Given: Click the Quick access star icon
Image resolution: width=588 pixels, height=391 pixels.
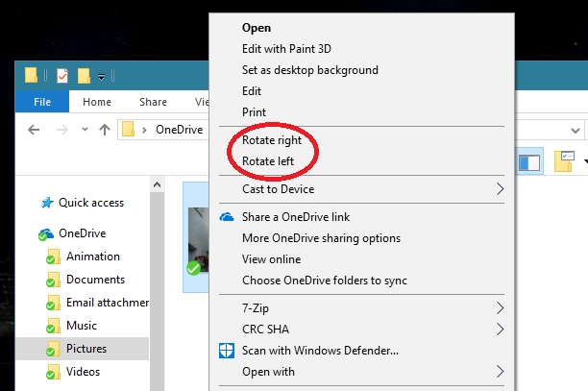Looking at the screenshot, I should 47,203.
